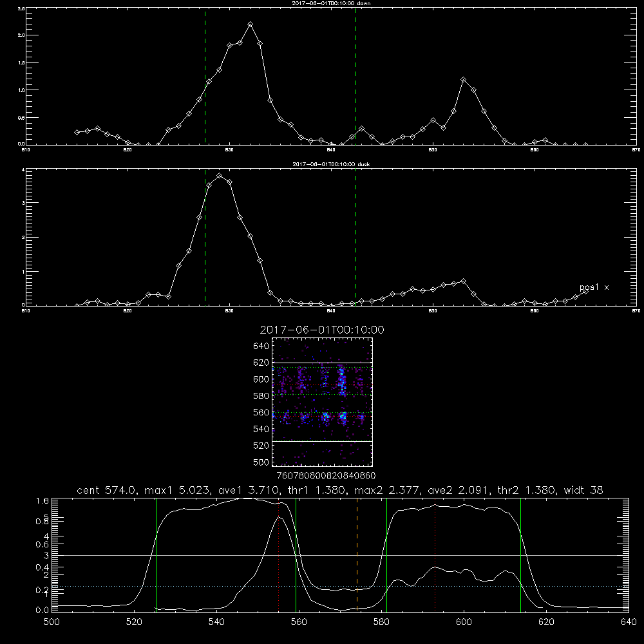
Task: Click bottom plot x-axis label "500"
Action: pyautogui.click(x=52, y=621)
